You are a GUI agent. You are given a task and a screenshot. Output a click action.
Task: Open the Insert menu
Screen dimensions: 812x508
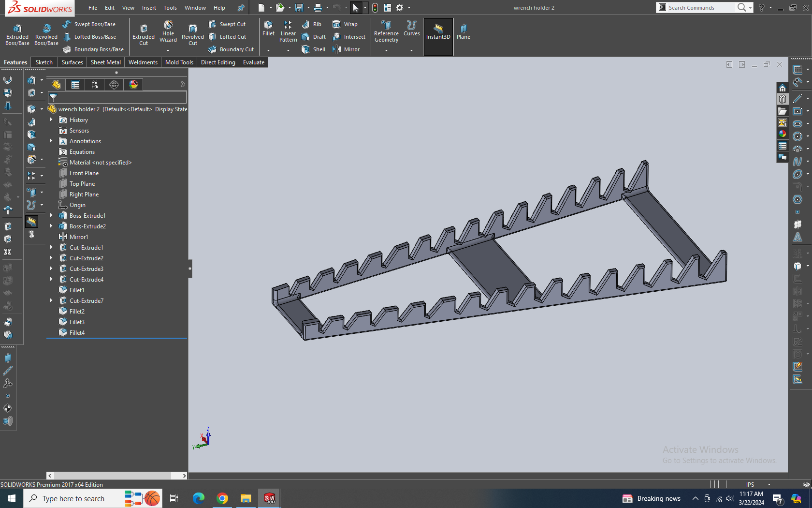(148, 7)
